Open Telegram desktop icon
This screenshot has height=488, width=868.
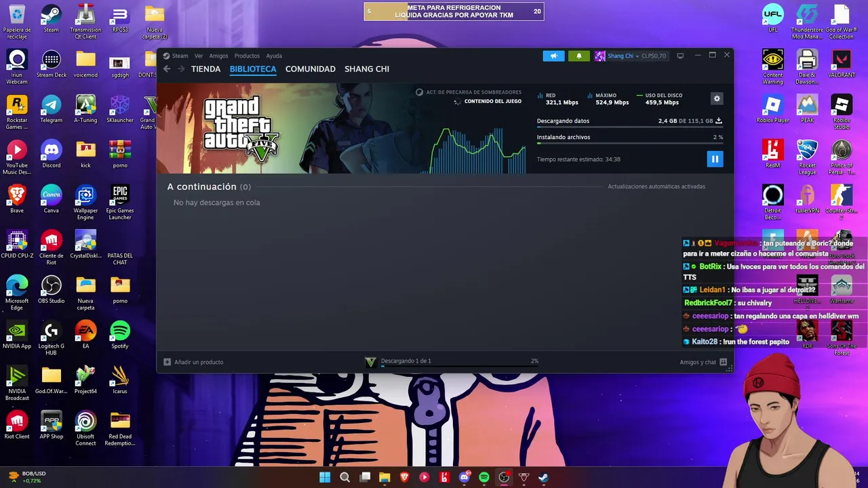click(51, 109)
